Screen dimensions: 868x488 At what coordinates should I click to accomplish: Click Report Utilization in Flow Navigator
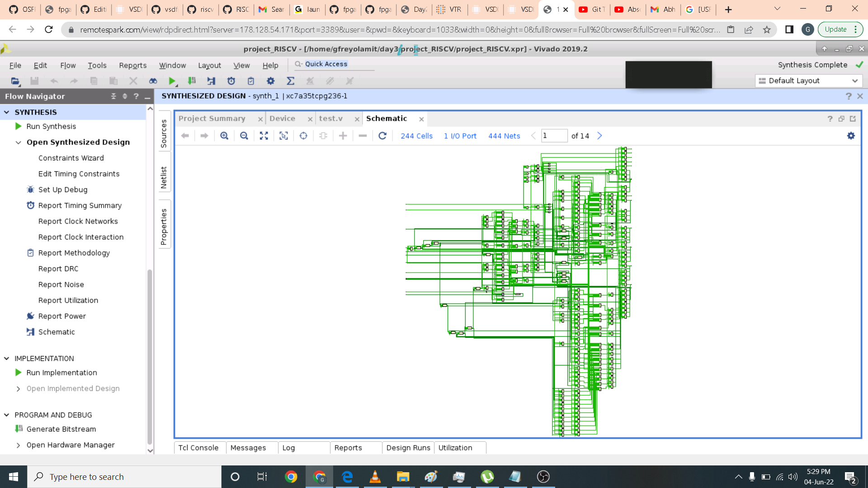click(68, 300)
